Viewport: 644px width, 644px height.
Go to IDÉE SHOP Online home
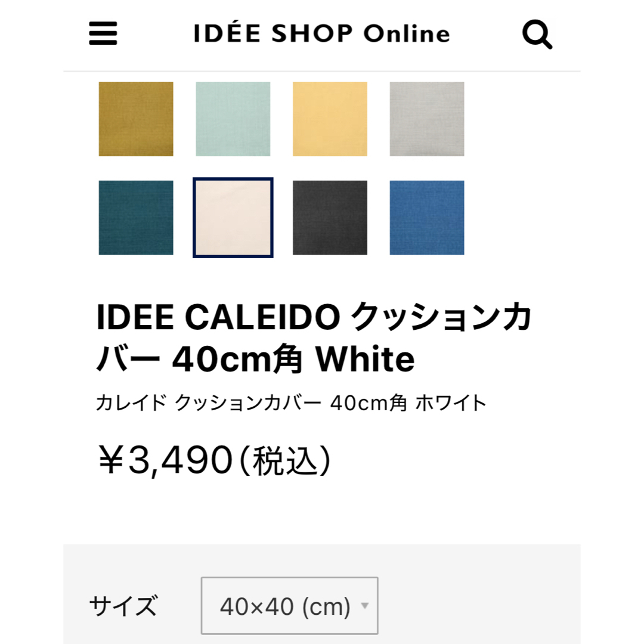(321, 33)
